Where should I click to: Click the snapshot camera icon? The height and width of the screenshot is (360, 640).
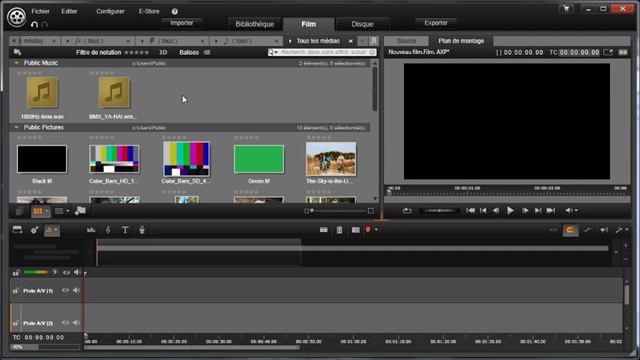[x=356, y=230]
